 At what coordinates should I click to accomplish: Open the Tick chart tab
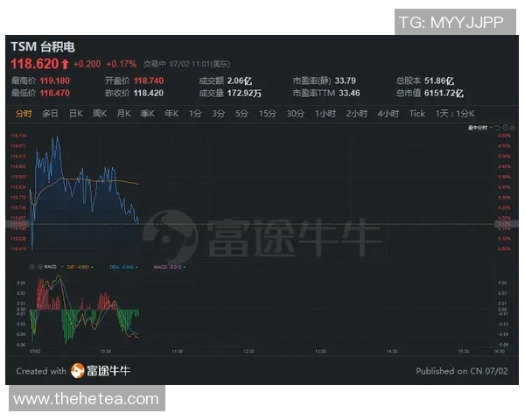coord(417,114)
